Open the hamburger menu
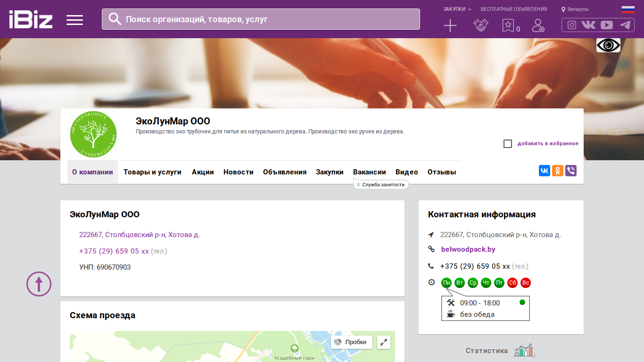Viewport: 644px width, 362px height. click(74, 20)
